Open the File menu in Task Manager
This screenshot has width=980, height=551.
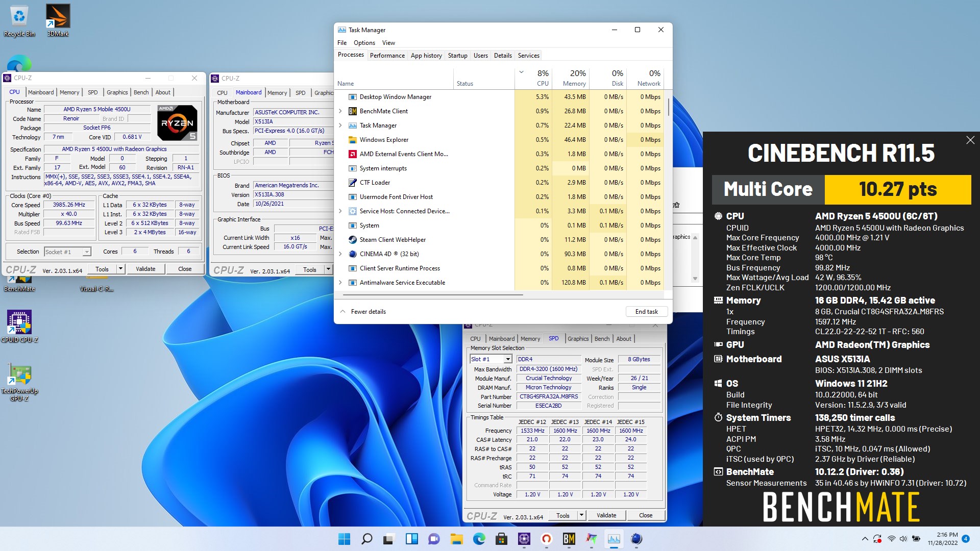pos(342,43)
